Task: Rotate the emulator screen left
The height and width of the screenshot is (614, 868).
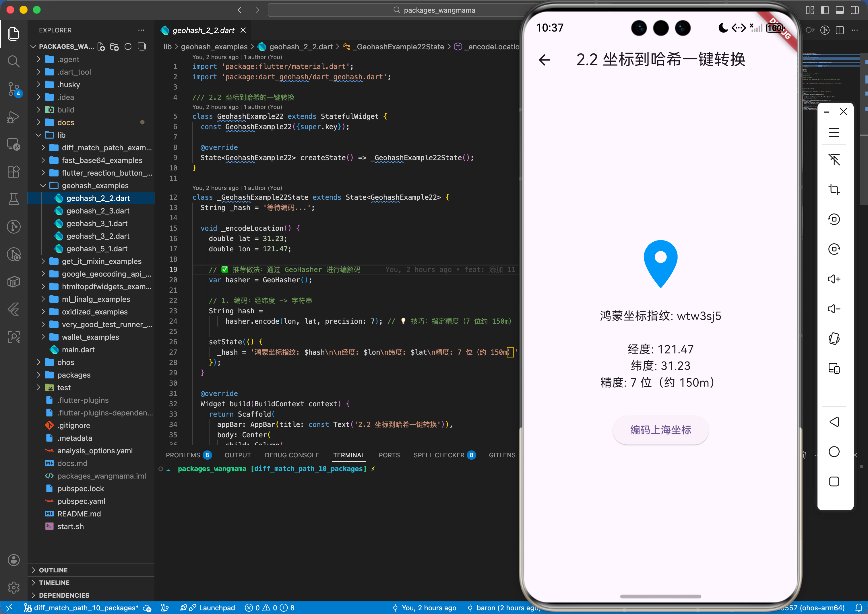Action: 835,219
